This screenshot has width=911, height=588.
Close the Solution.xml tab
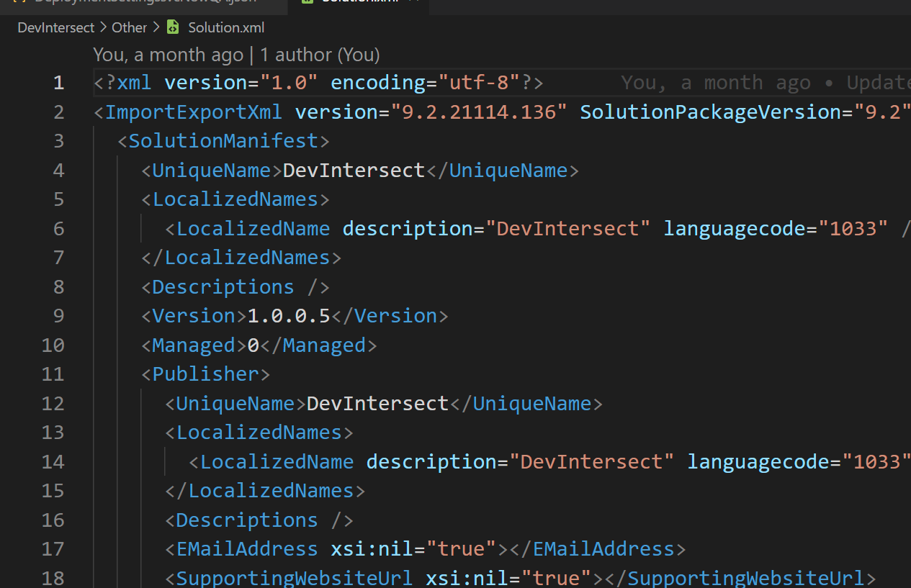(416, 2)
